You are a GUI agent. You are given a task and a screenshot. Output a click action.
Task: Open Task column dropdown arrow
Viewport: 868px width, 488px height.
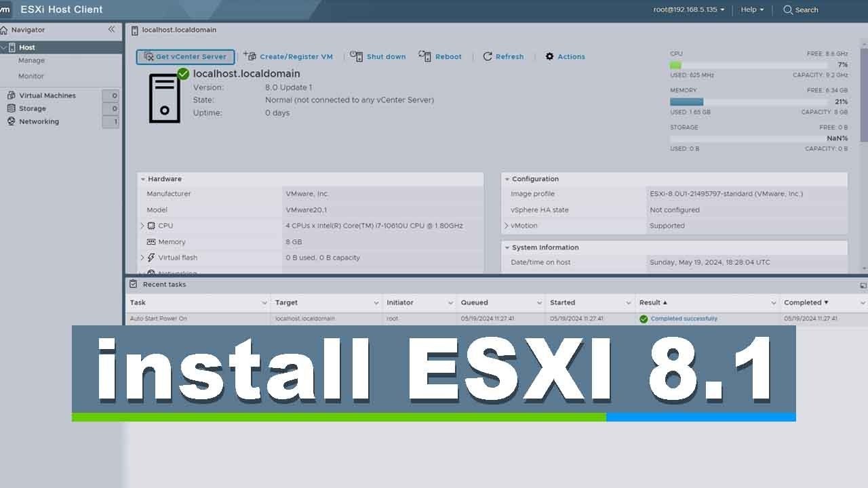point(264,303)
